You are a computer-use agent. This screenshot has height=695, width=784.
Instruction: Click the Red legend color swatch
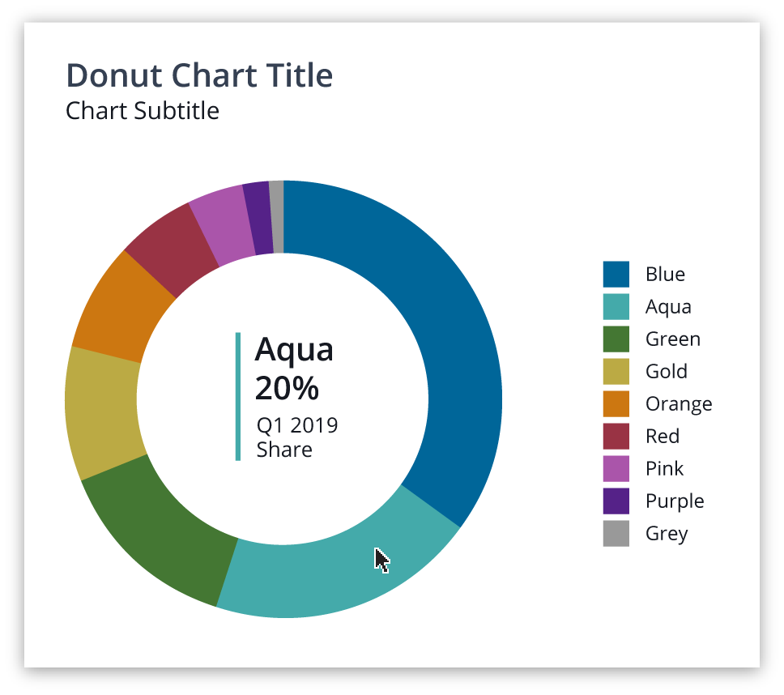pyautogui.click(x=616, y=436)
